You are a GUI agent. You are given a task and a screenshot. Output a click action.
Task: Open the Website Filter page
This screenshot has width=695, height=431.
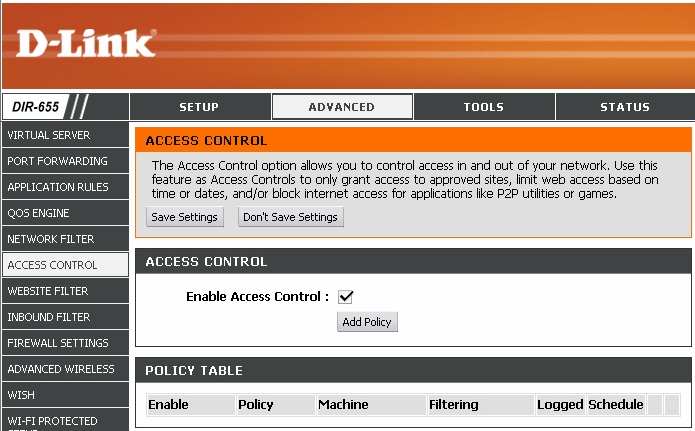pos(65,291)
